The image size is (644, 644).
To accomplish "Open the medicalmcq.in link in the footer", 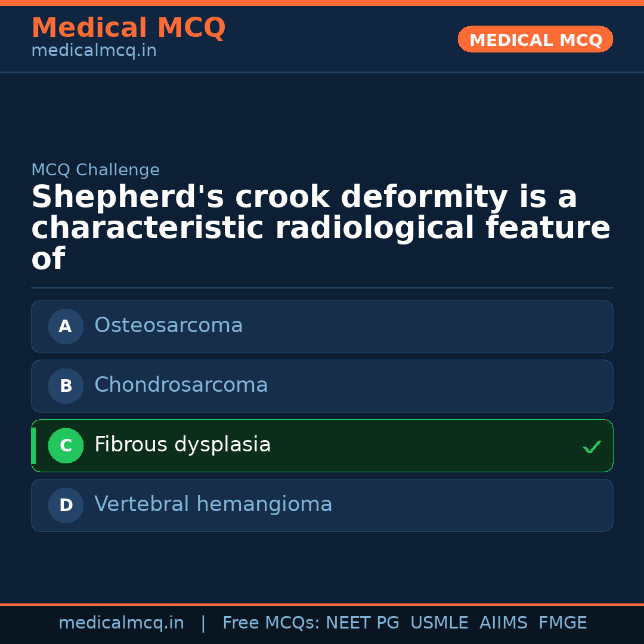I will pos(121,623).
